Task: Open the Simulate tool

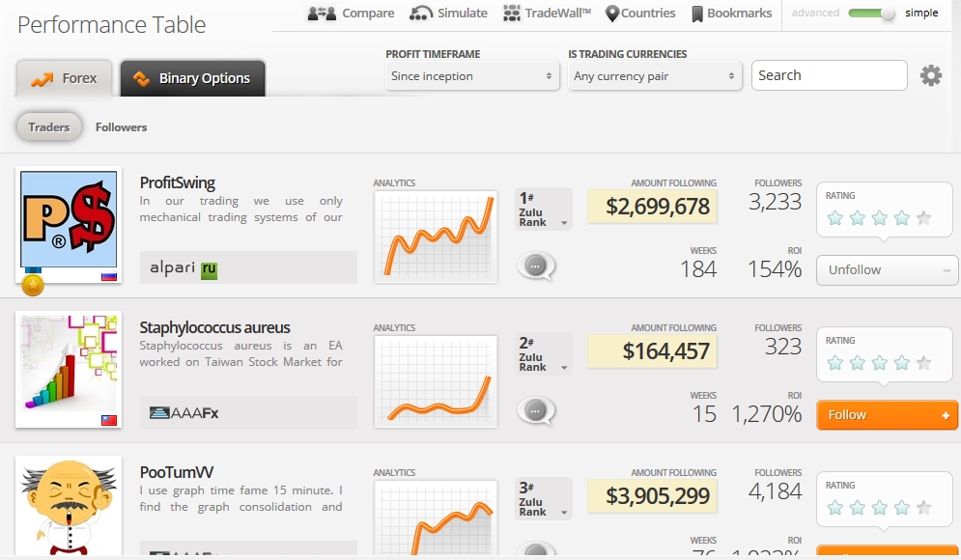Action: tap(448, 13)
